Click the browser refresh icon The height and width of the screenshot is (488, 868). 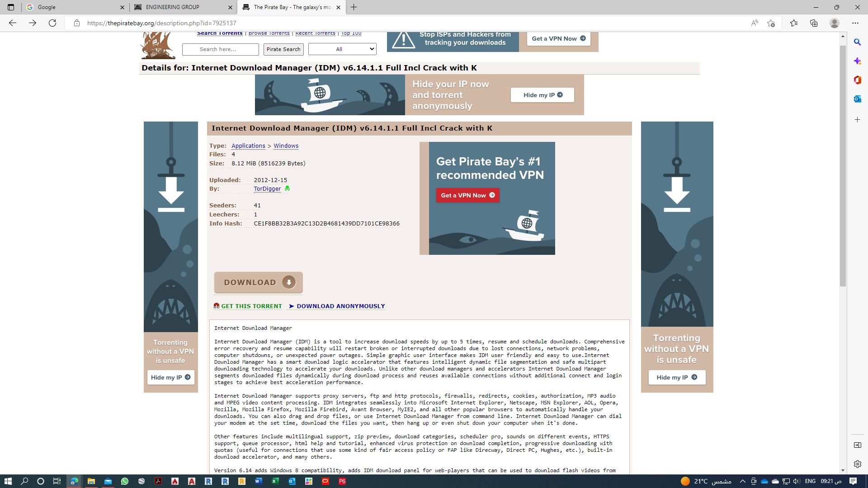(52, 23)
